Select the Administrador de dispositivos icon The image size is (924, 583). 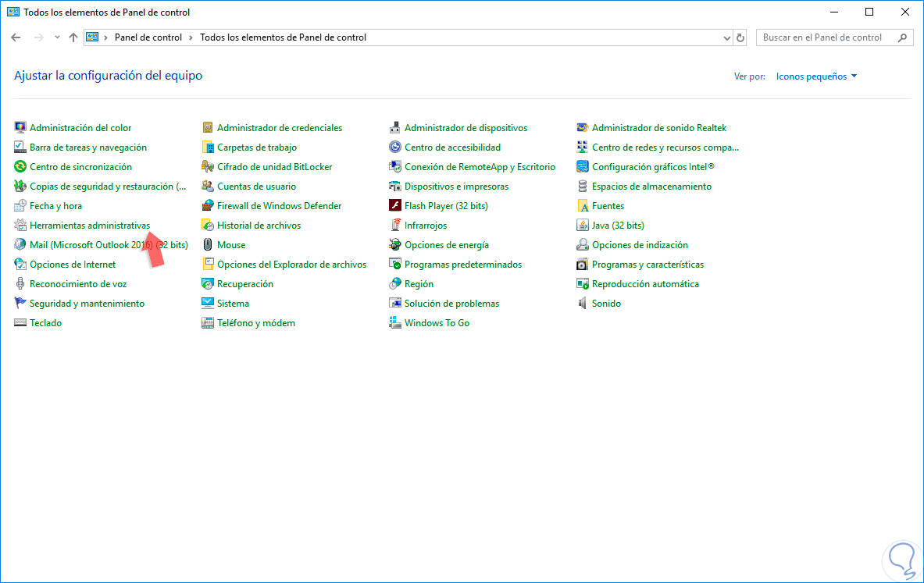pos(395,128)
